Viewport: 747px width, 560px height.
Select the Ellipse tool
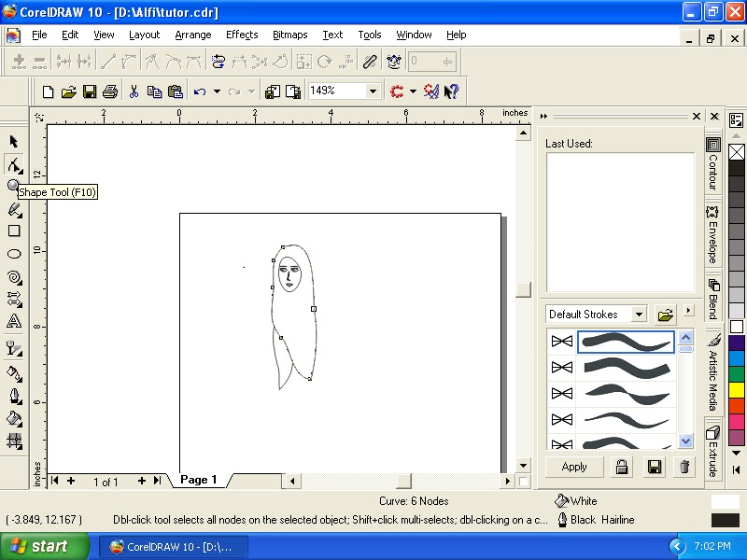[x=14, y=254]
